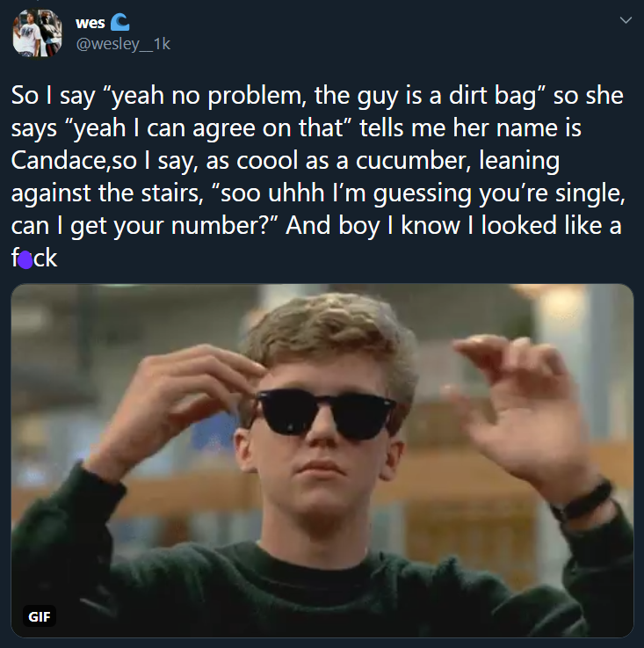Screen dimensions: 644x648
Task: Click the wes profile avatar picture
Action: [x=37, y=33]
